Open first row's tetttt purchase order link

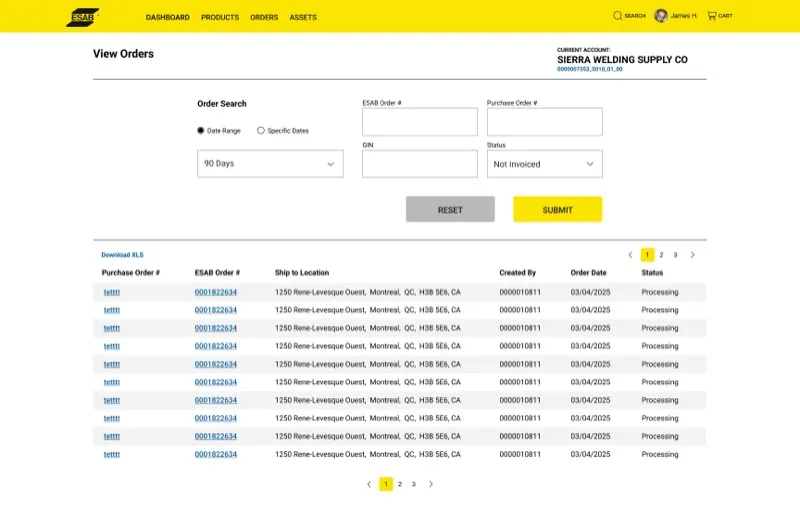(x=112, y=292)
